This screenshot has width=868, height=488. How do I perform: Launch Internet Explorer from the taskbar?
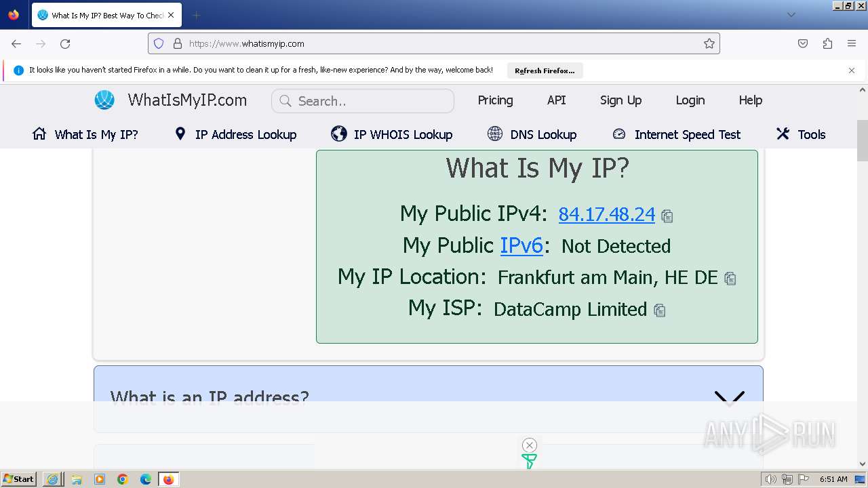pyautogui.click(x=52, y=479)
